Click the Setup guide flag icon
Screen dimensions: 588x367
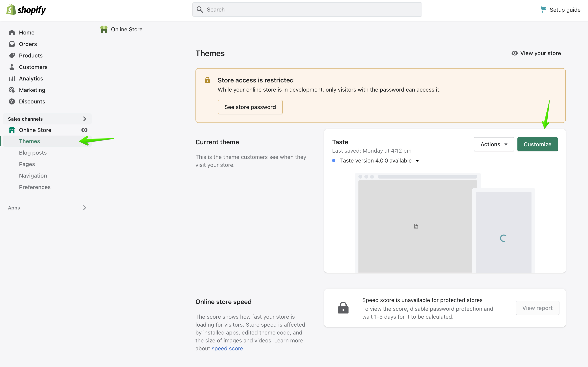click(543, 10)
